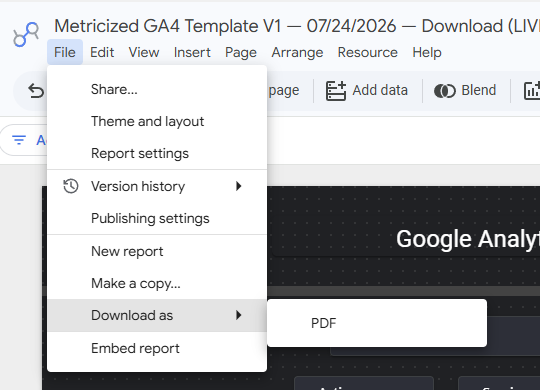Click the Version history clock icon
The image size is (540, 390).
(x=71, y=186)
